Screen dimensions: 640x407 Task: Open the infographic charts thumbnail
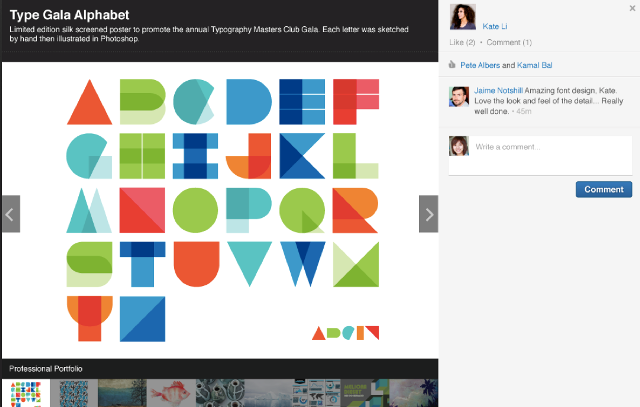click(x=317, y=393)
